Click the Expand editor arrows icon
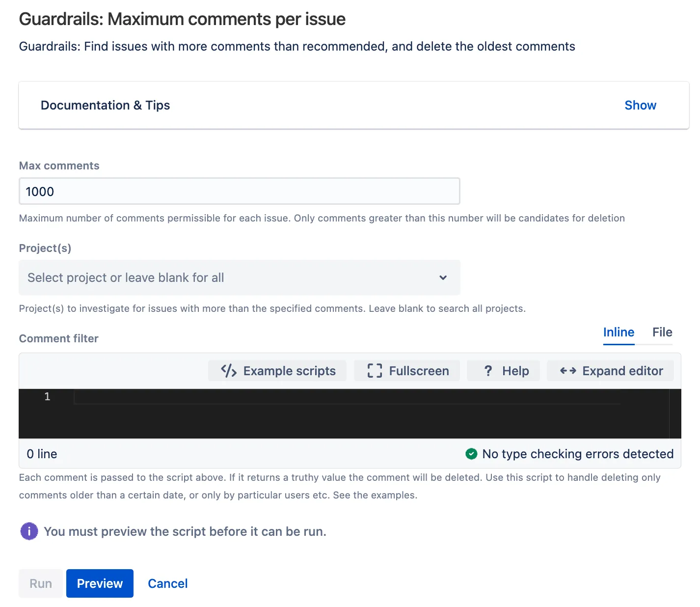The height and width of the screenshot is (607, 700). (x=568, y=371)
